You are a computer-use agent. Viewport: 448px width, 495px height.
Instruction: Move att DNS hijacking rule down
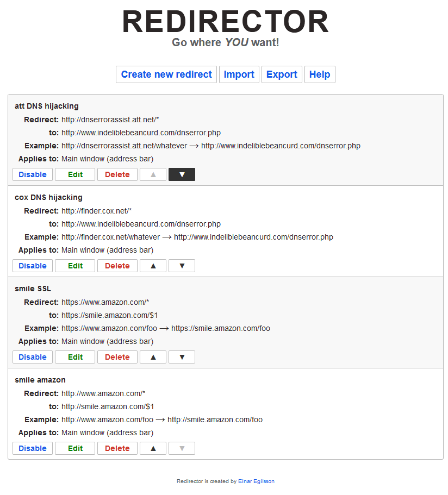(x=181, y=174)
